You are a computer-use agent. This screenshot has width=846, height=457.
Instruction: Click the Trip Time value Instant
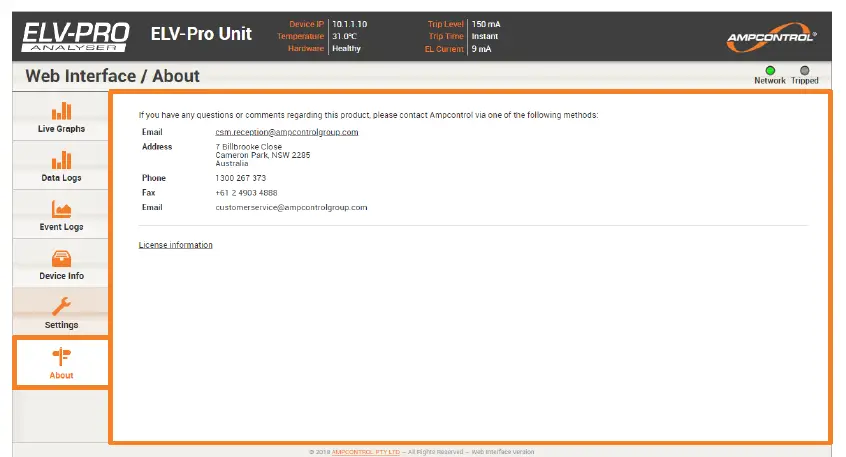[x=485, y=36]
